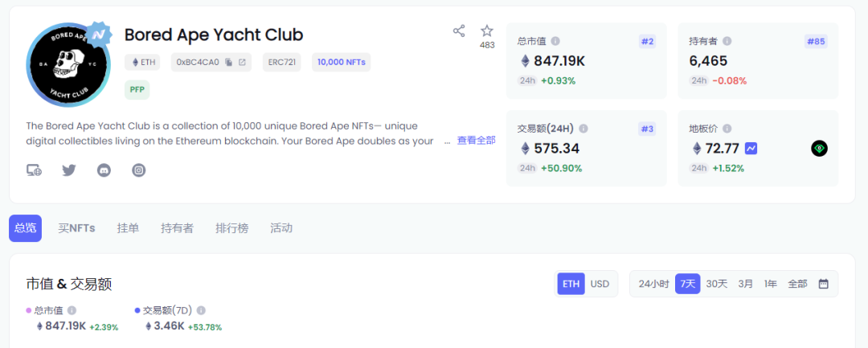Viewport: 868px width, 348px height.
Task: Click the 3.46K seven-day volume value
Action: (169, 326)
